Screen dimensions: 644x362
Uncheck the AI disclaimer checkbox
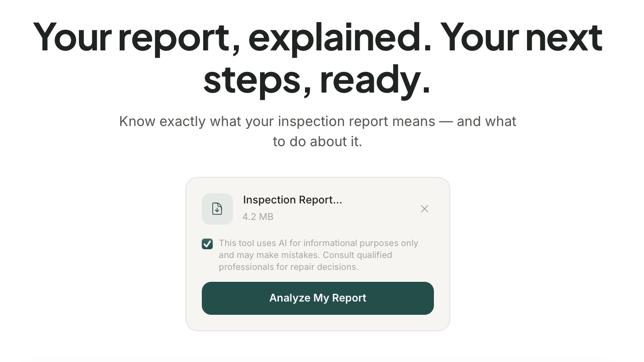click(207, 244)
